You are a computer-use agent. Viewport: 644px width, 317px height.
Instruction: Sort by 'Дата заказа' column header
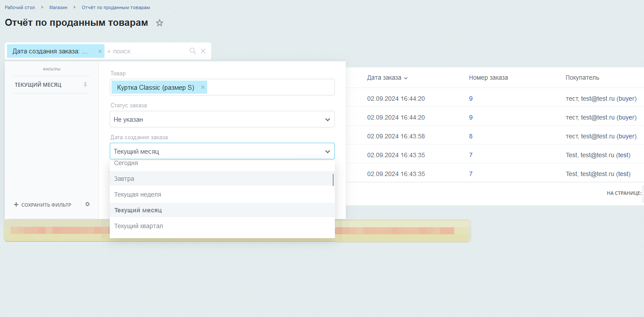[x=384, y=78]
